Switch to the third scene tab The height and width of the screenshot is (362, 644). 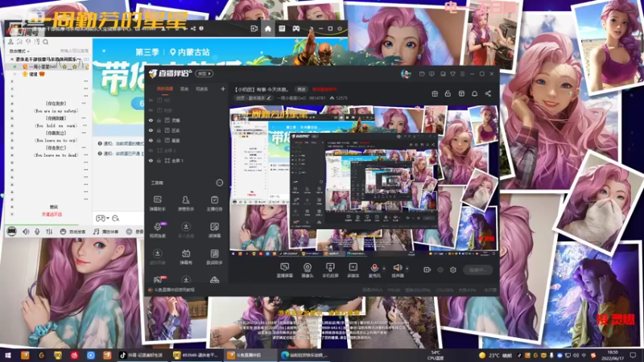tap(201, 88)
